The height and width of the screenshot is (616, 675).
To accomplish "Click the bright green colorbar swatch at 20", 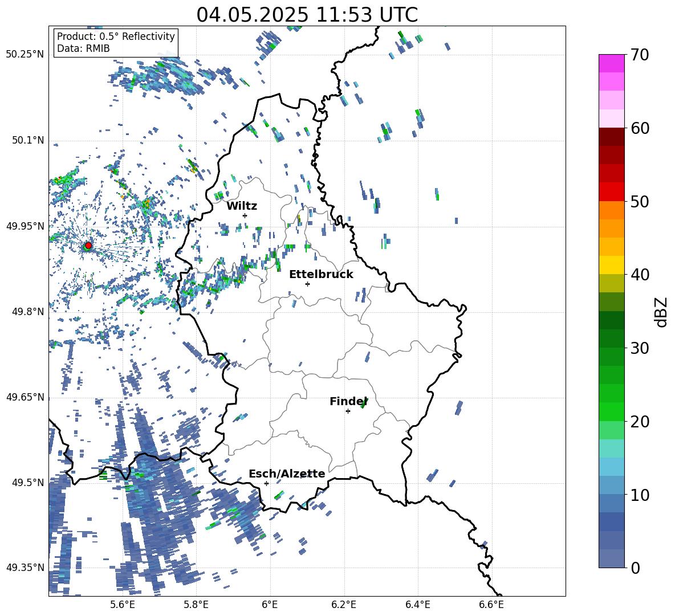I will click(x=611, y=411).
